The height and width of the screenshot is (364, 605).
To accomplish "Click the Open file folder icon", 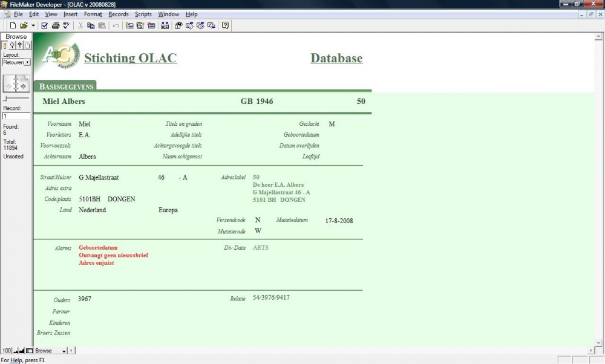I will click(x=24, y=26).
